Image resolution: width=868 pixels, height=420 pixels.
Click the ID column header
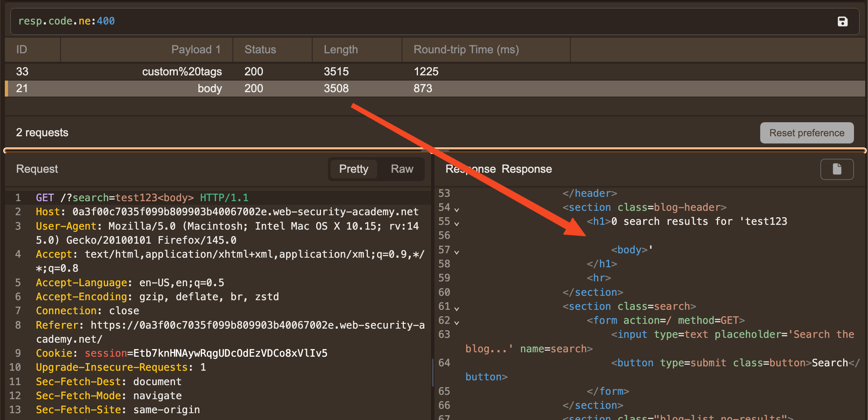pyautogui.click(x=22, y=50)
